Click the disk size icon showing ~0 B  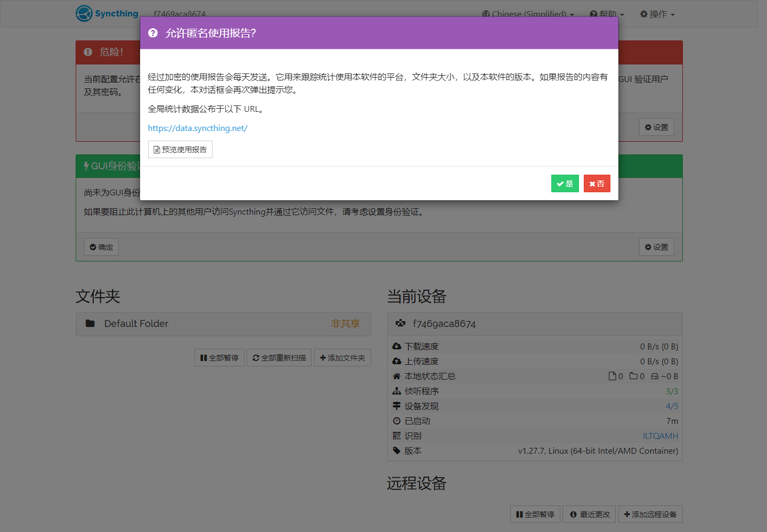click(655, 376)
